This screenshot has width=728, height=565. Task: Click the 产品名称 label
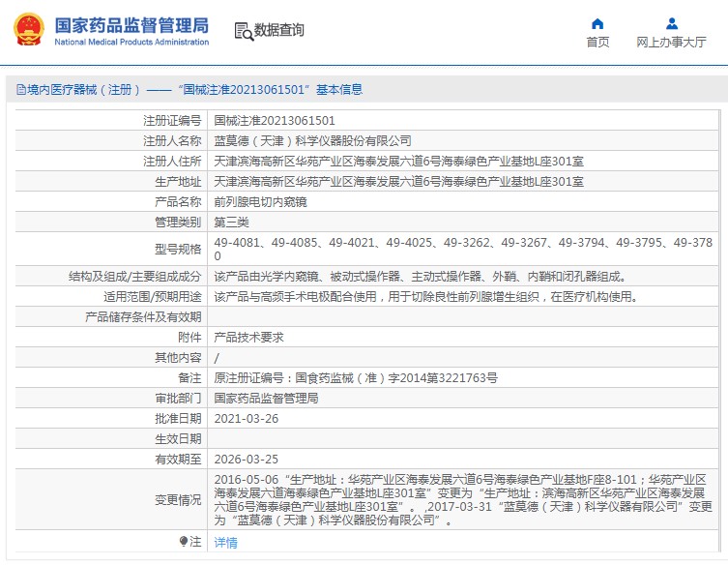pyautogui.click(x=178, y=201)
